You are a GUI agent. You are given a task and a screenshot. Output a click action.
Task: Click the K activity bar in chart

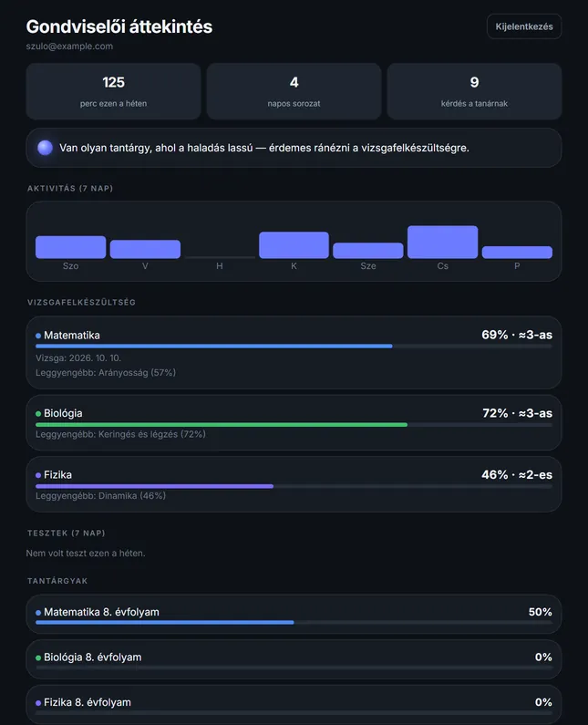click(x=294, y=245)
